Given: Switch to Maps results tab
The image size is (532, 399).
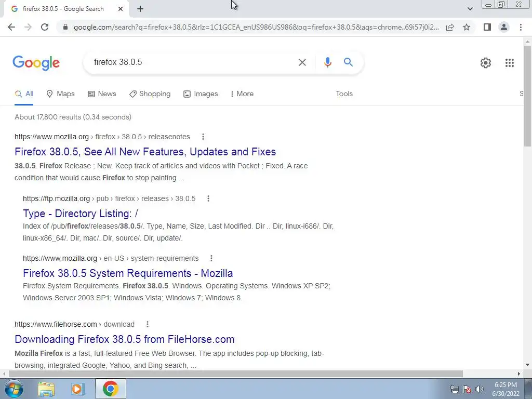Looking at the screenshot, I should [x=60, y=94].
